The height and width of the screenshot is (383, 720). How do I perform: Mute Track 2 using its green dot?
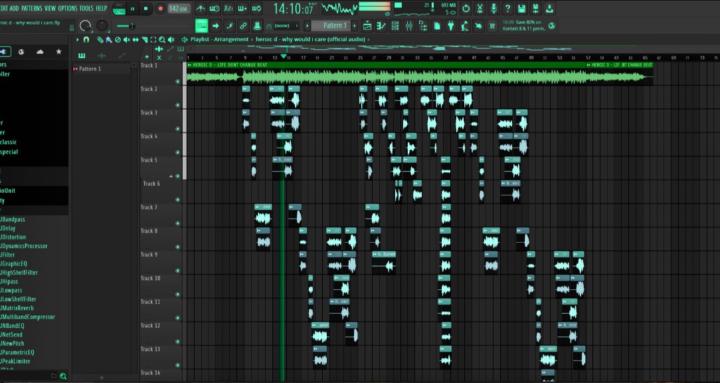coord(178,105)
